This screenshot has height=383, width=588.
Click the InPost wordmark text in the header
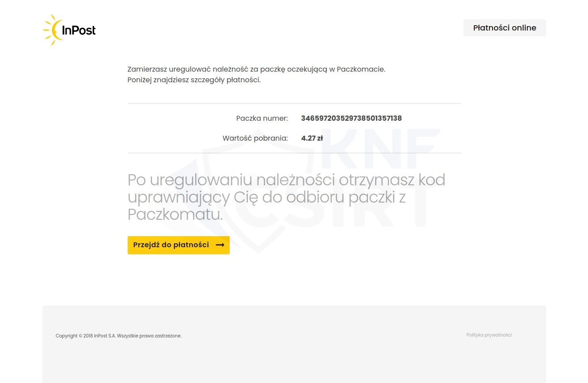pos(79,30)
